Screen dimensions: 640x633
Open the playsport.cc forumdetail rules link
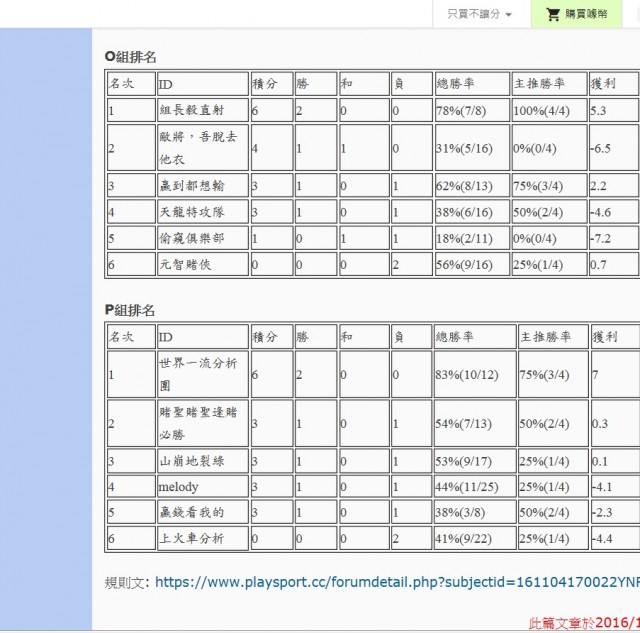397,582
